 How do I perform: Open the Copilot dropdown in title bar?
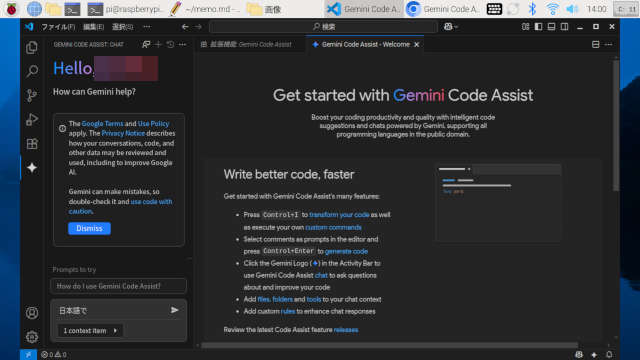451,27
